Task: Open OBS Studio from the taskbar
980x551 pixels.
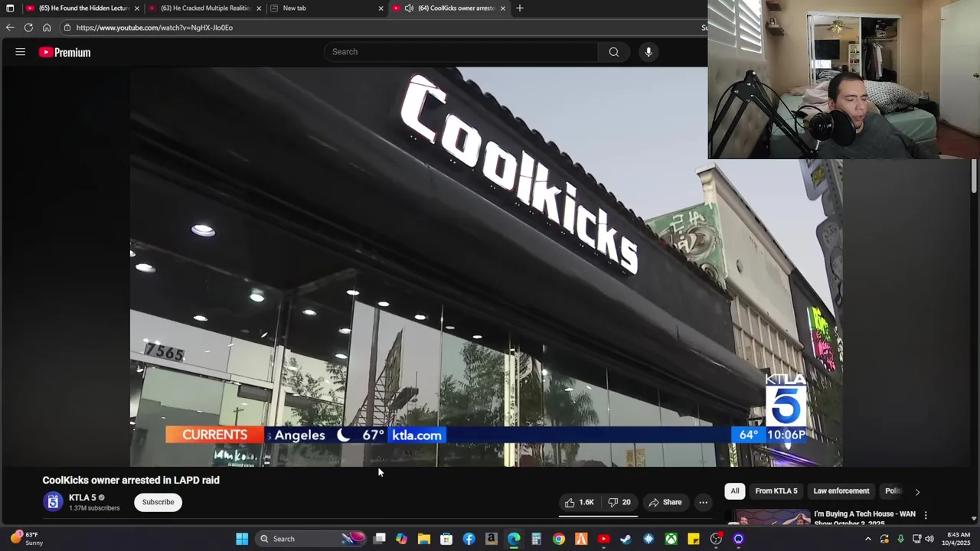Action: pyautogui.click(x=716, y=539)
